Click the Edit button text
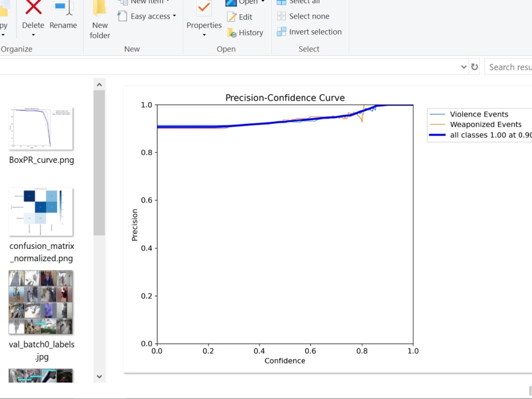Screen dimensions: 532x399 [245, 17]
